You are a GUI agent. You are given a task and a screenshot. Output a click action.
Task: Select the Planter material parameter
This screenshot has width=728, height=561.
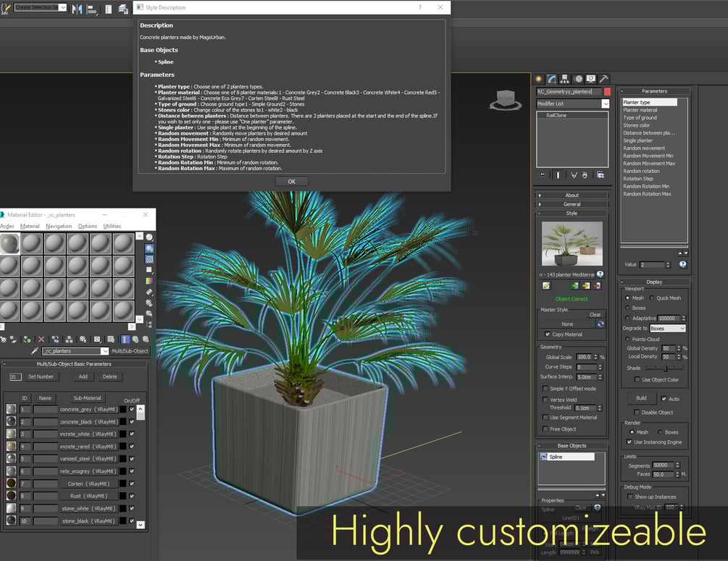coord(640,110)
